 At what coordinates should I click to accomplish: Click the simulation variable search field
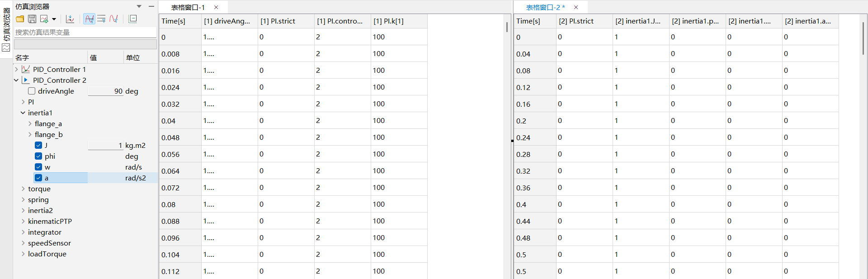[85, 32]
